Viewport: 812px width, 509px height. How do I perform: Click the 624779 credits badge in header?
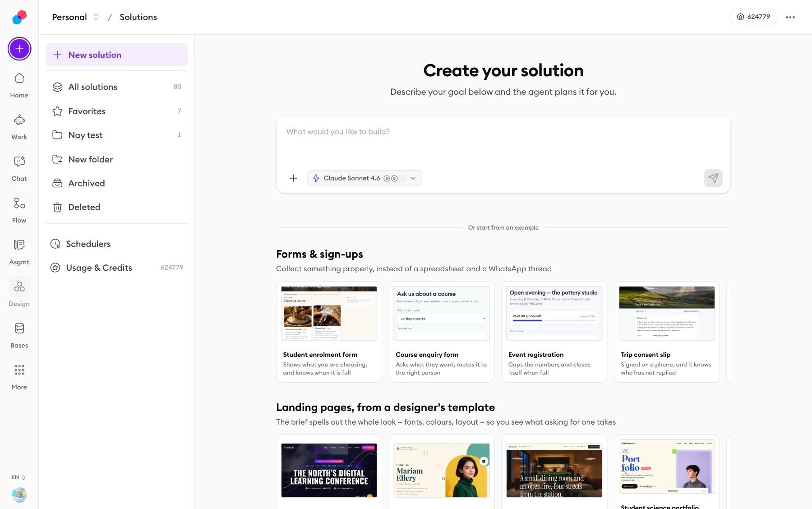click(x=753, y=17)
